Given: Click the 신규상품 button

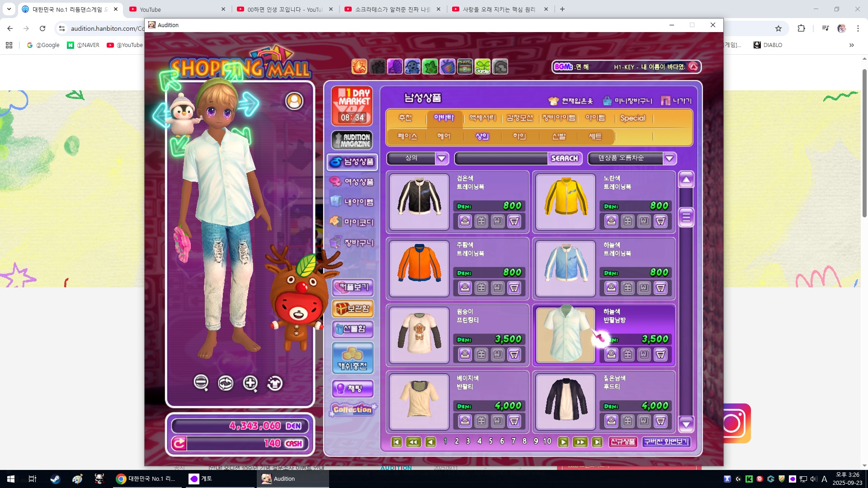Looking at the screenshot, I should click(x=623, y=442).
